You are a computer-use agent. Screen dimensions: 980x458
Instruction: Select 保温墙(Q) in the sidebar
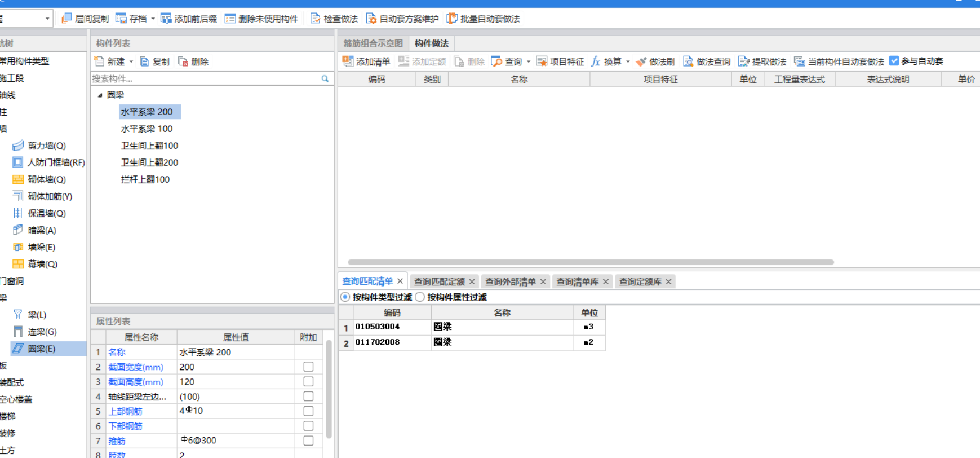[x=47, y=213]
